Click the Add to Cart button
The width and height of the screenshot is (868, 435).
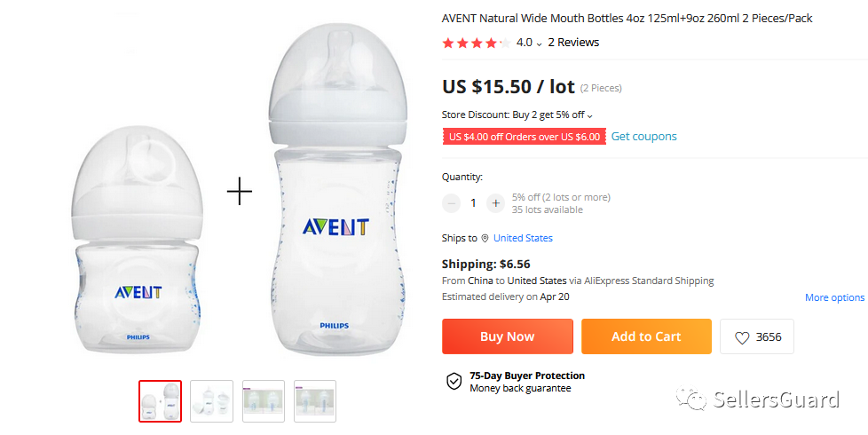click(646, 336)
